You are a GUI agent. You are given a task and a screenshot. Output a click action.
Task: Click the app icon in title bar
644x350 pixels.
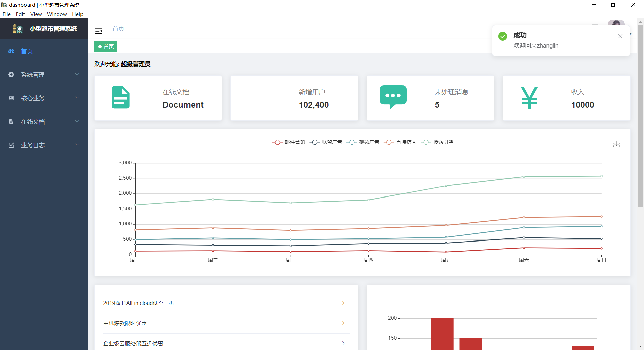tap(4, 5)
